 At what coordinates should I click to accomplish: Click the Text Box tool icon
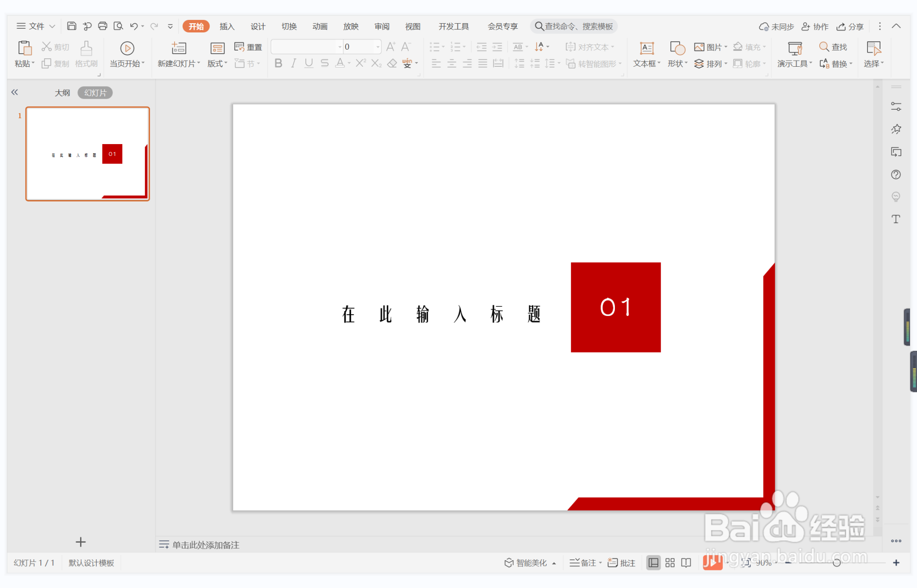(646, 48)
